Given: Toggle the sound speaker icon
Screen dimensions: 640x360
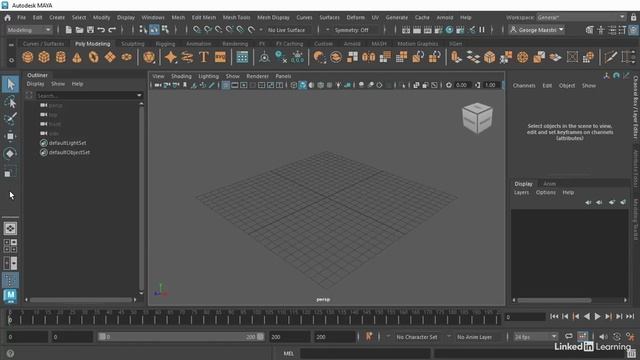Looking at the screenshot, I should [x=603, y=337].
